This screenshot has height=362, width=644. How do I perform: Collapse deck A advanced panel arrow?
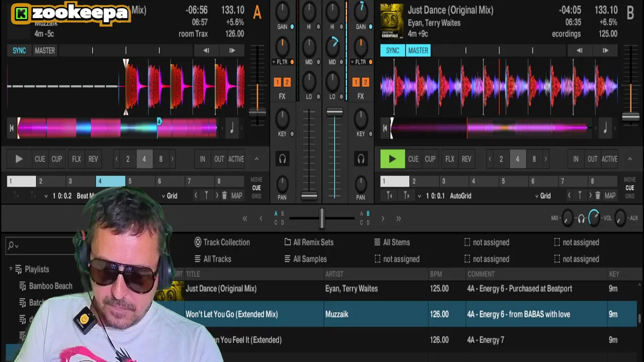coord(256,159)
